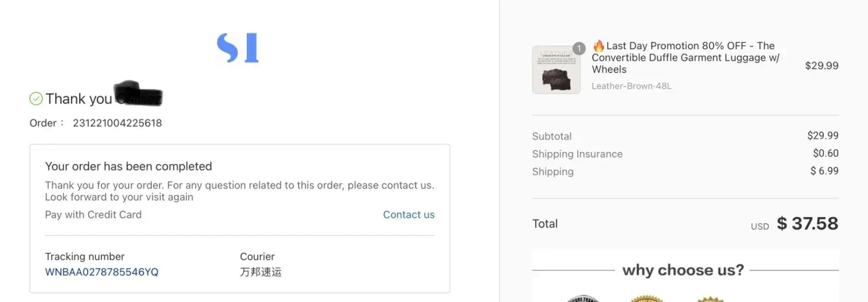Click the silver trust badge below "why choose us?"
The width and height of the screenshot is (868, 302).
pyautogui.click(x=583, y=299)
